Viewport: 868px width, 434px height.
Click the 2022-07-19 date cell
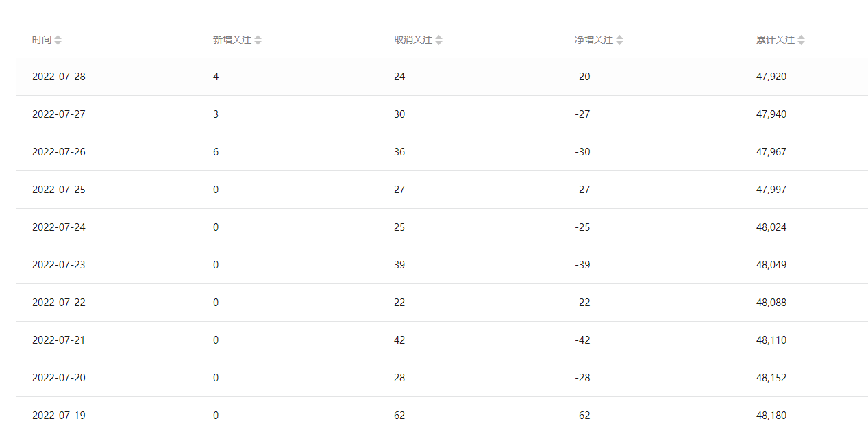[x=59, y=416]
